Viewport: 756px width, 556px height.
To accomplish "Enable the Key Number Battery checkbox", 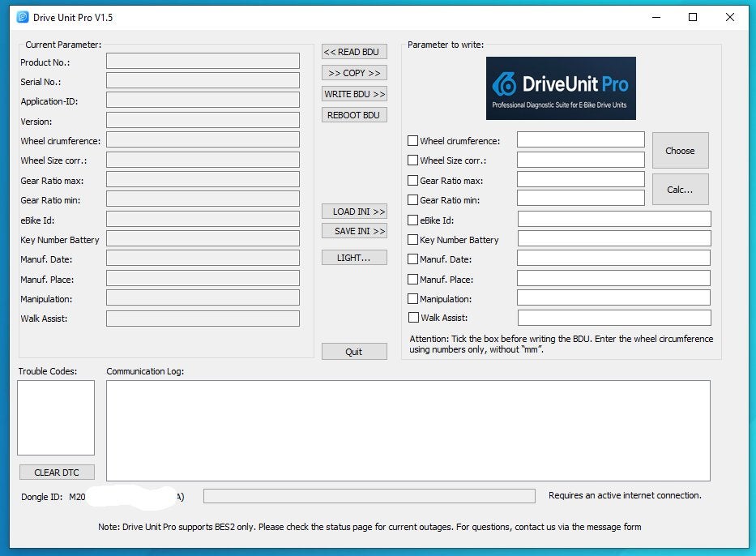I will point(412,239).
